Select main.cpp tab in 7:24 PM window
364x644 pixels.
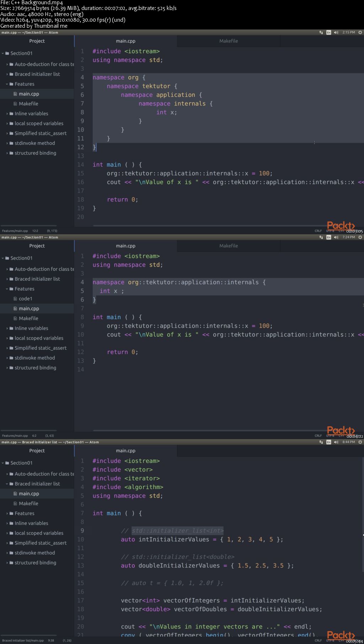click(x=125, y=246)
